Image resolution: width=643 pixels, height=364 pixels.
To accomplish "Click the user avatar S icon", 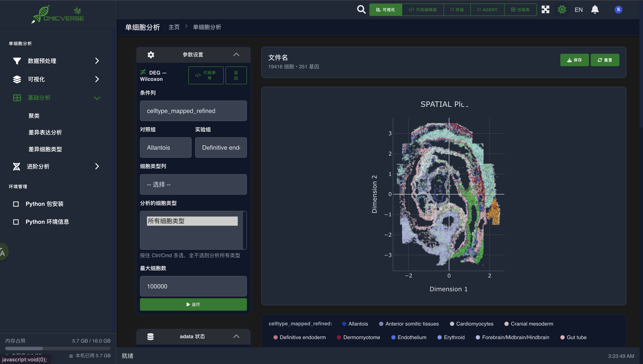I will (618, 9).
